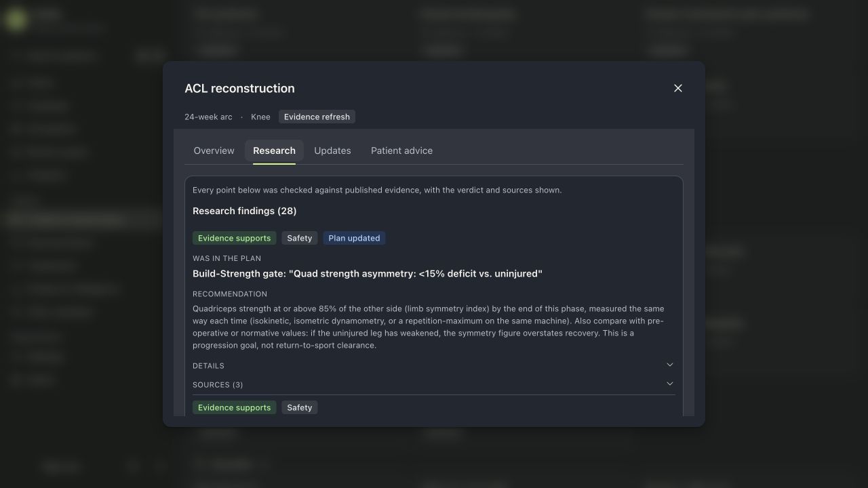Click the Evidence refresh badge

[317, 117]
